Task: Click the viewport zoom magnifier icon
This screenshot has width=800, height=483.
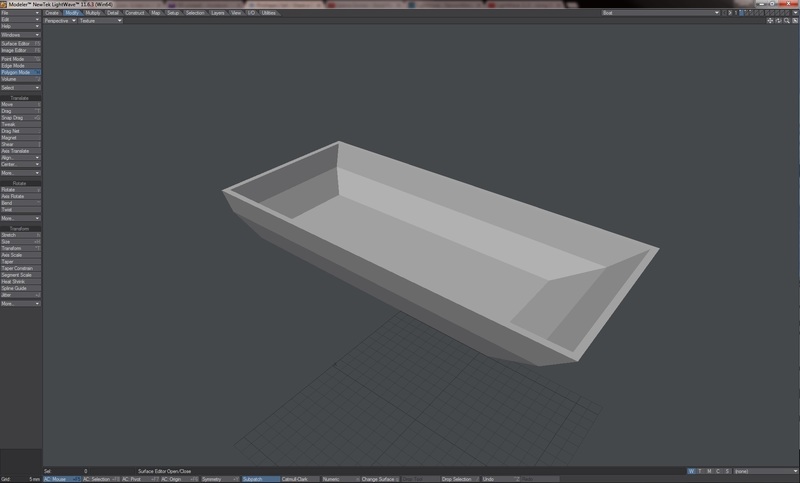Action: [x=787, y=21]
